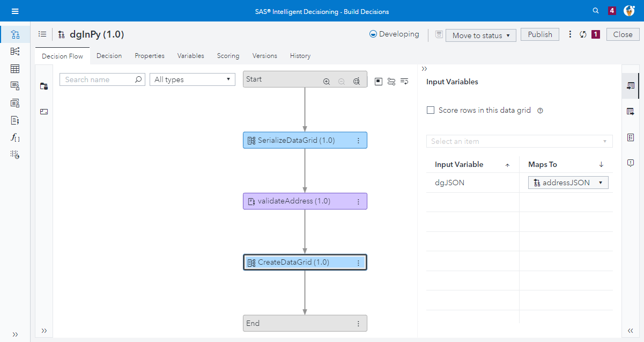Click the warnings icon at bottom of right rail
The image size is (644, 342).
click(x=631, y=163)
